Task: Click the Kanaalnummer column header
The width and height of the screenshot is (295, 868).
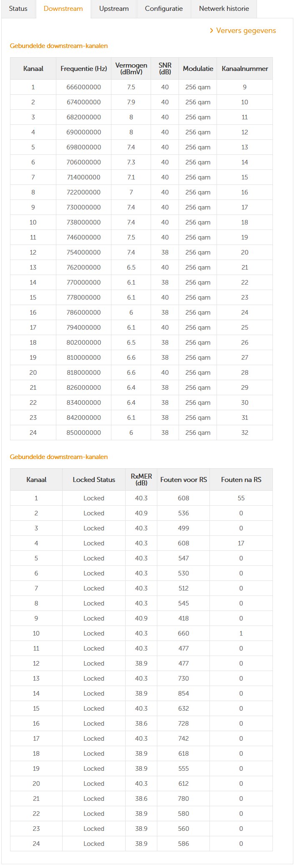Action: [245, 68]
